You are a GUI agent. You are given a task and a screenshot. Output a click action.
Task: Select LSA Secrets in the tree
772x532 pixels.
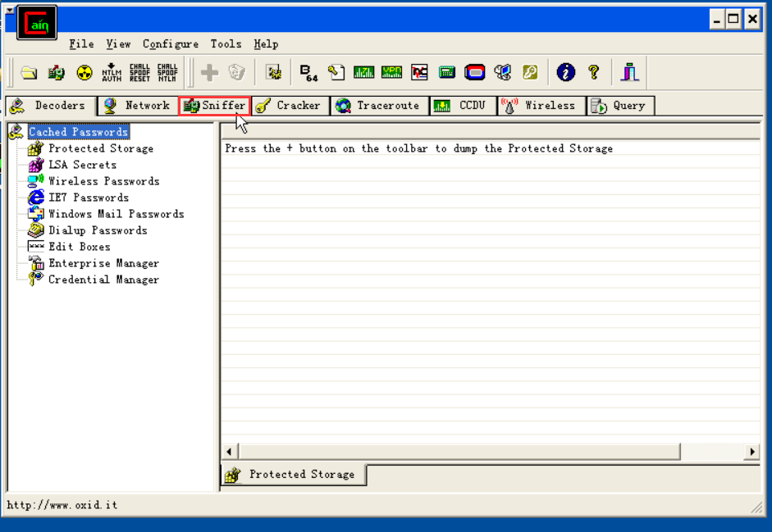coord(82,165)
